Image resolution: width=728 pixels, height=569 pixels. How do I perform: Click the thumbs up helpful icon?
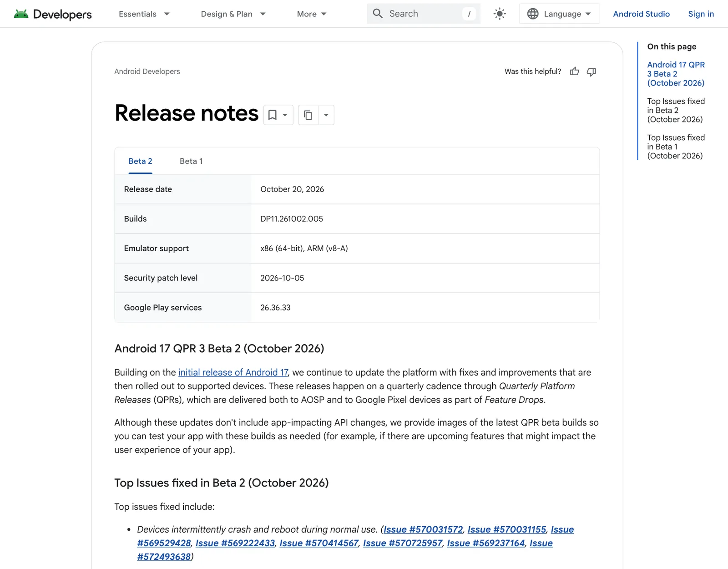click(575, 71)
